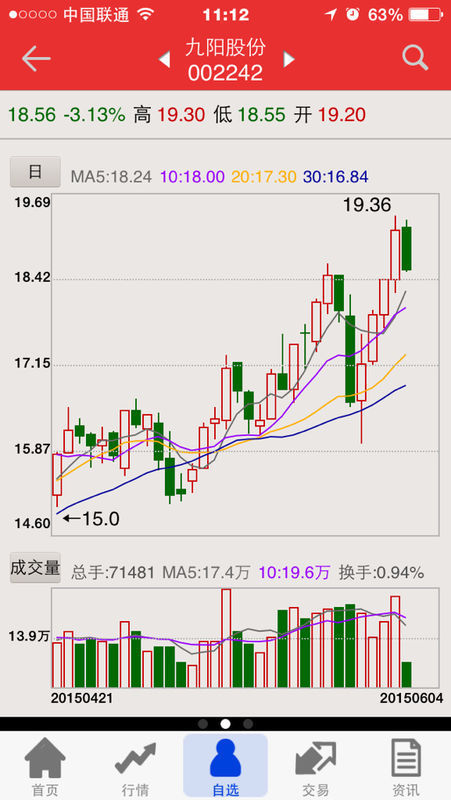Select the first page indicator dot
The width and height of the screenshot is (451, 800).
tap(203, 724)
